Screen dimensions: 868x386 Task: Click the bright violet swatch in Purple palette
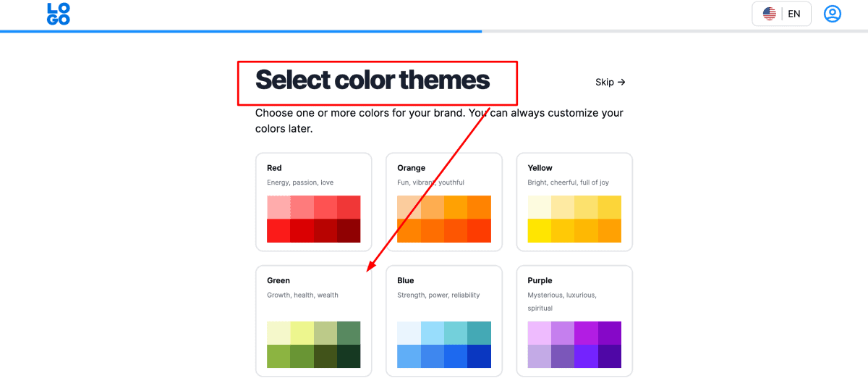[586, 356]
